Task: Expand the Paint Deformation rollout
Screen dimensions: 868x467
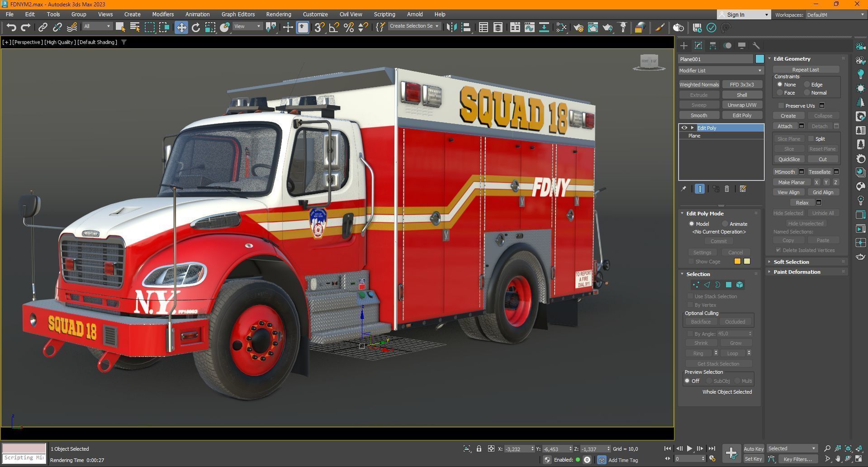Action: [x=797, y=272]
